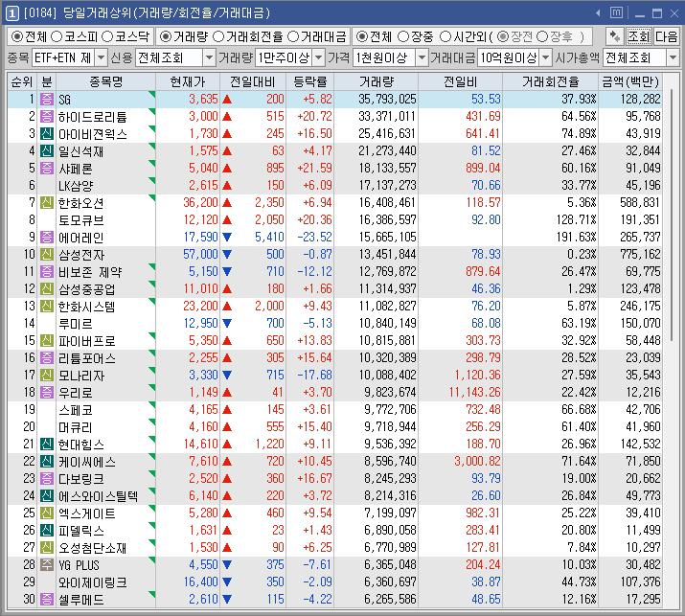Click the 현재가 column header
The image size is (685, 616).
(188, 81)
